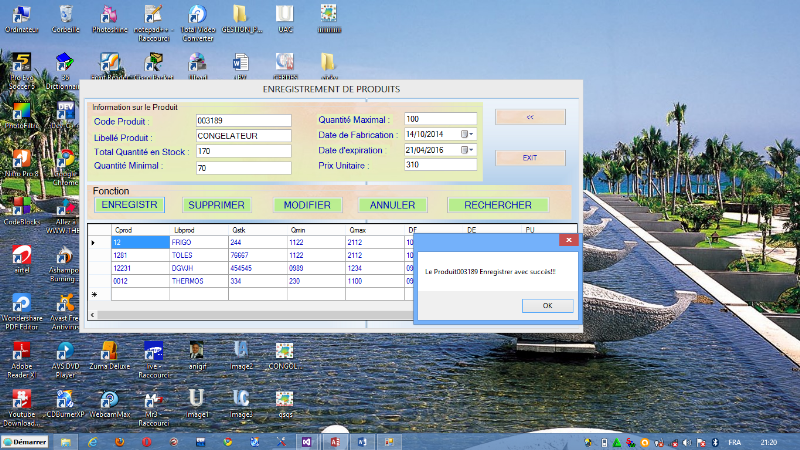Click the FRA language indicator in taskbar

[x=733, y=441]
